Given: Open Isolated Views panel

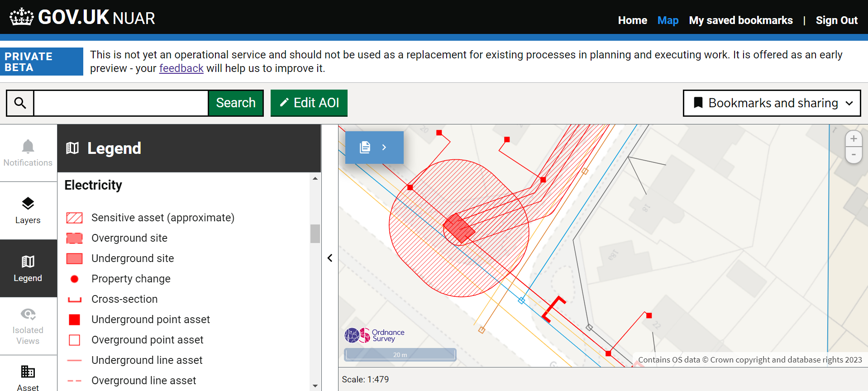Looking at the screenshot, I should [x=28, y=326].
